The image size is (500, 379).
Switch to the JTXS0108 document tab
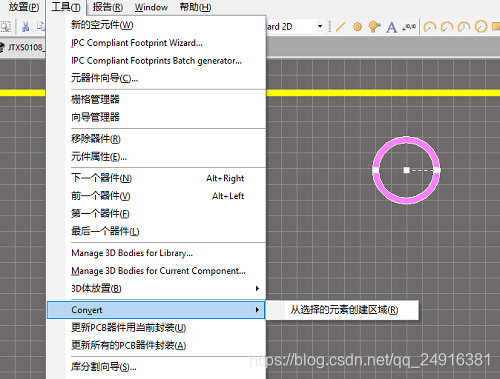pyautogui.click(x=22, y=47)
